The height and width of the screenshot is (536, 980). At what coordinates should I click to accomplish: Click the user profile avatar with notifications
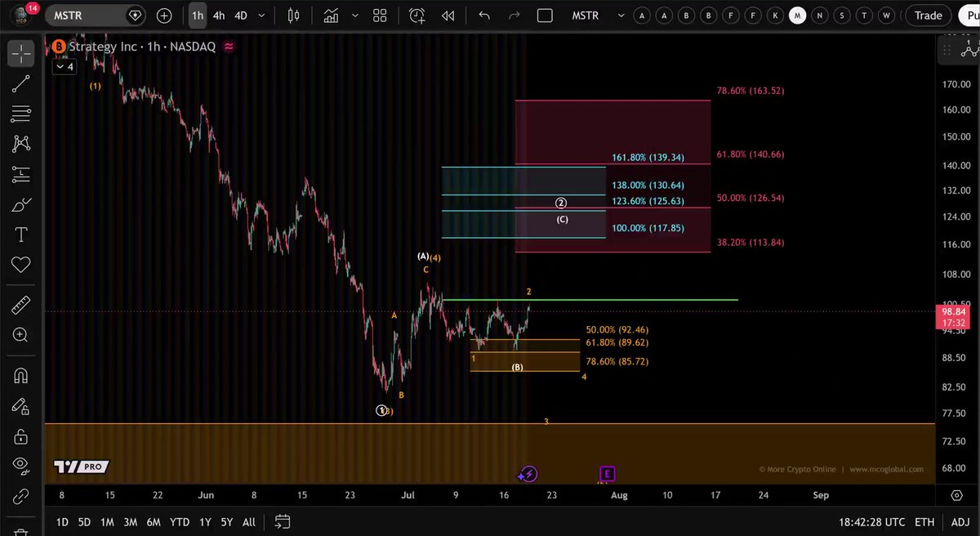coord(22,15)
